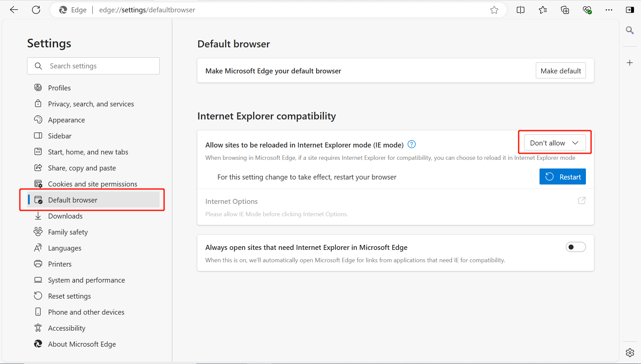Open the Search settings input field
The height and width of the screenshot is (364, 641).
tap(93, 66)
